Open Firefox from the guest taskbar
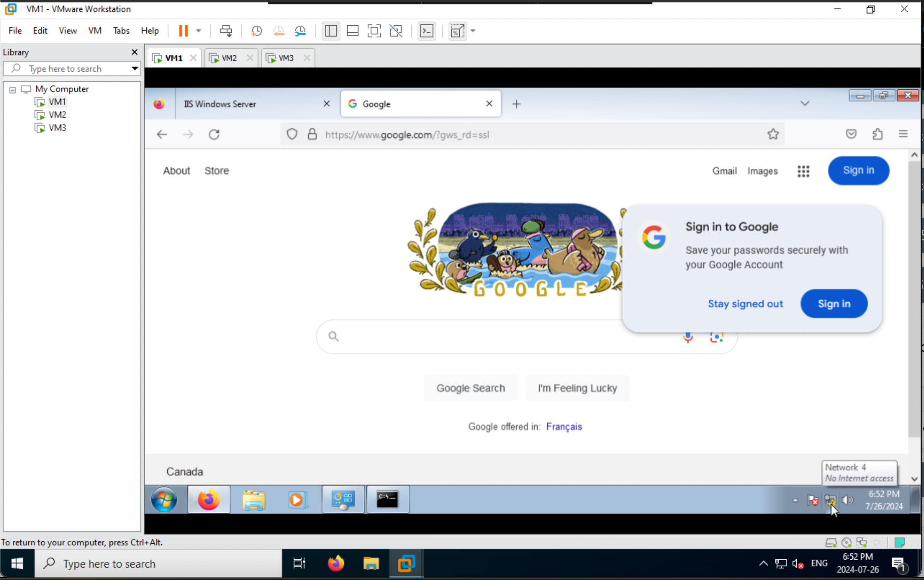Screen dimensions: 924x580 pyautogui.click(x=208, y=499)
